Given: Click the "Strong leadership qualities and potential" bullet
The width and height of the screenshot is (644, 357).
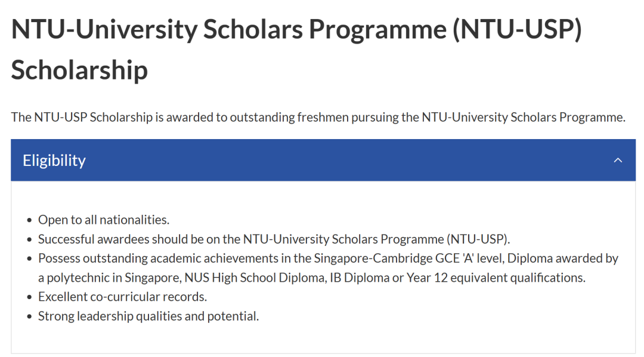Looking at the screenshot, I should pyautogui.click(x=148, y=316).
